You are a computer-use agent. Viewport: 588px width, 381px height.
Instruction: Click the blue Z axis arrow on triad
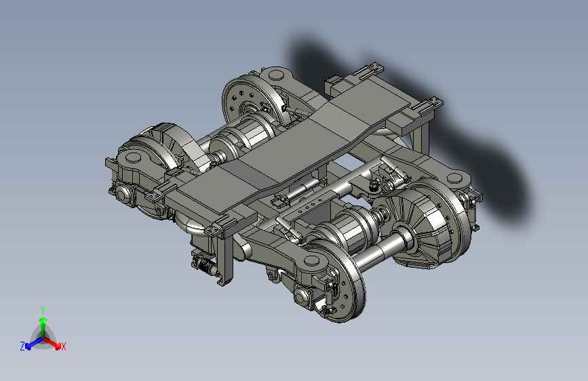pos(34,344)
